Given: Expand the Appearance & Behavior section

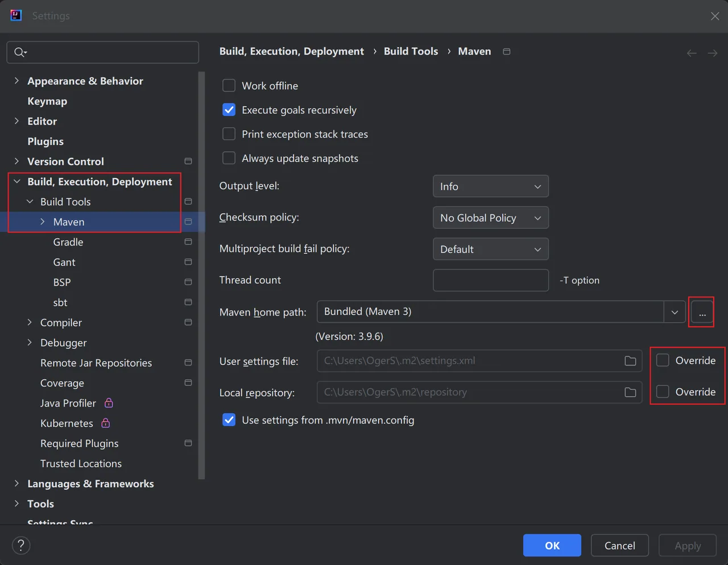Looking at the screenshot, I should click(16, 81).
